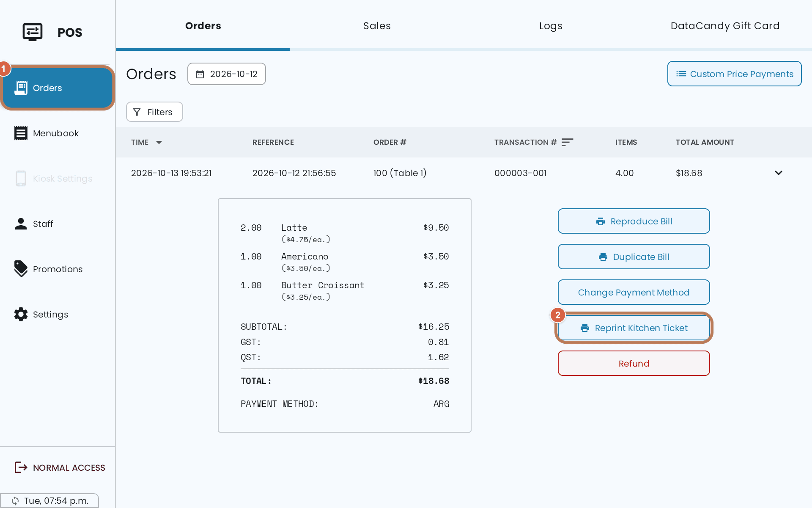
Task: Switch to the Sales tab
Action: point(377,25)
